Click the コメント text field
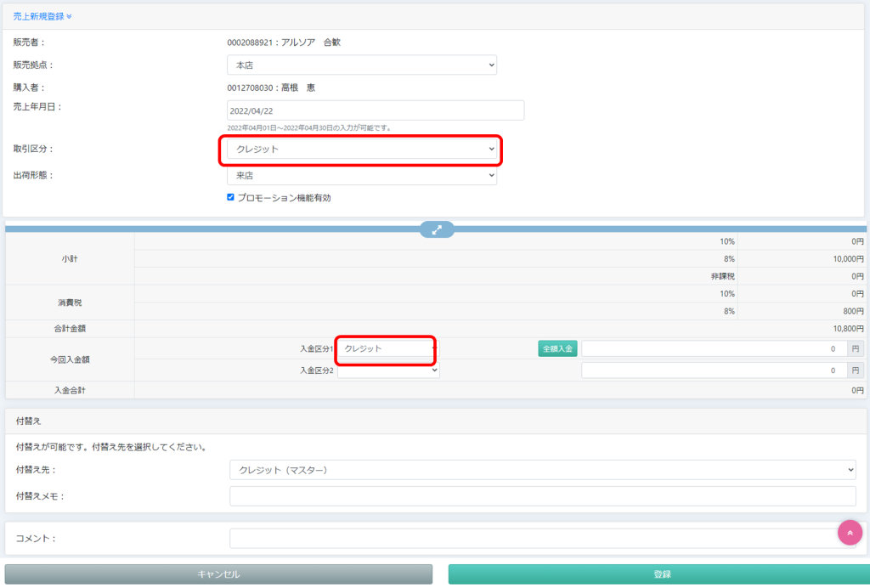 [x=531, y=538]
